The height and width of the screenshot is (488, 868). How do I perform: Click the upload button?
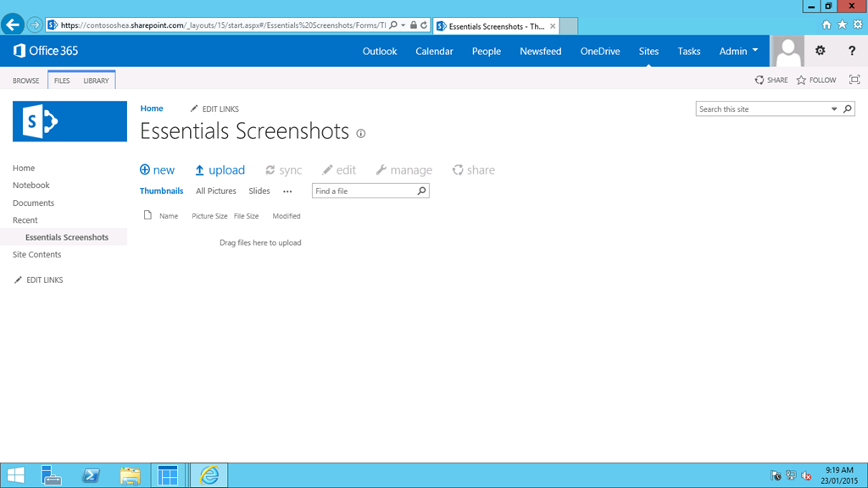(x=220, y=170)
